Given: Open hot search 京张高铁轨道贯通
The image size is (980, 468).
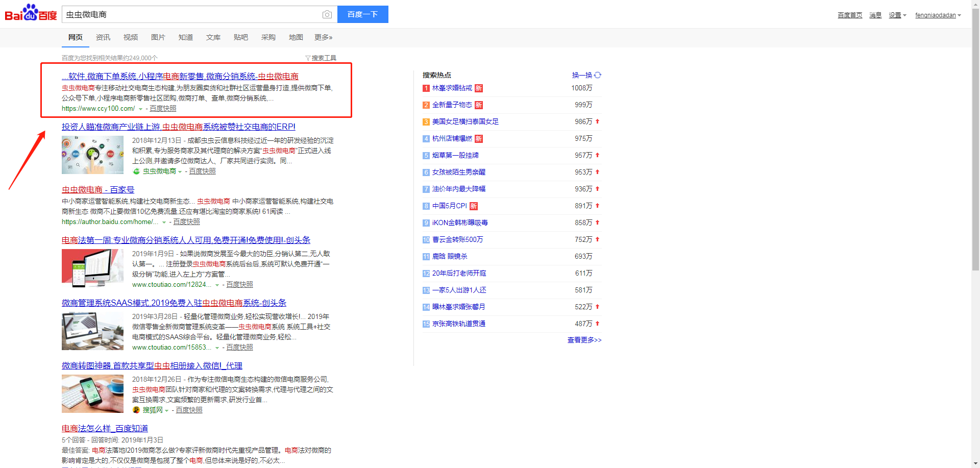Looking at the screenshot, I should point(459,324).
